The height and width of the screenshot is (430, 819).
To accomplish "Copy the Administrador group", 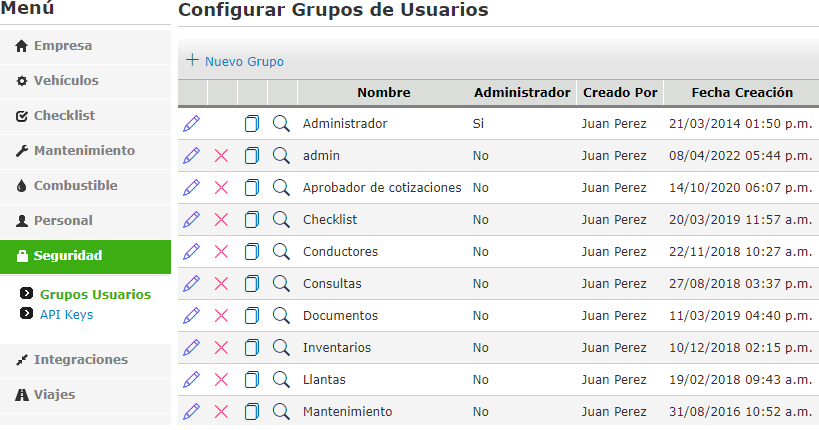I will [x=252, y=124].
